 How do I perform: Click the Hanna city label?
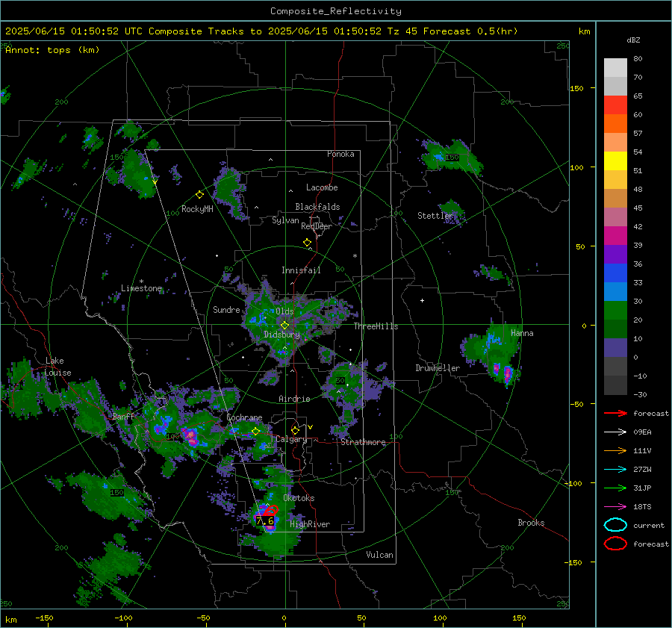pos(522,333)
